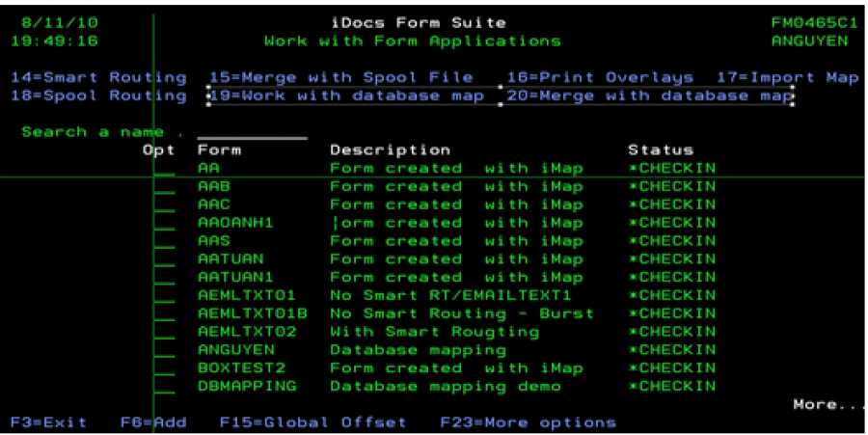Select the AEMLTXT01B form row
Screen dimensions: 868x435
[252, 313]
